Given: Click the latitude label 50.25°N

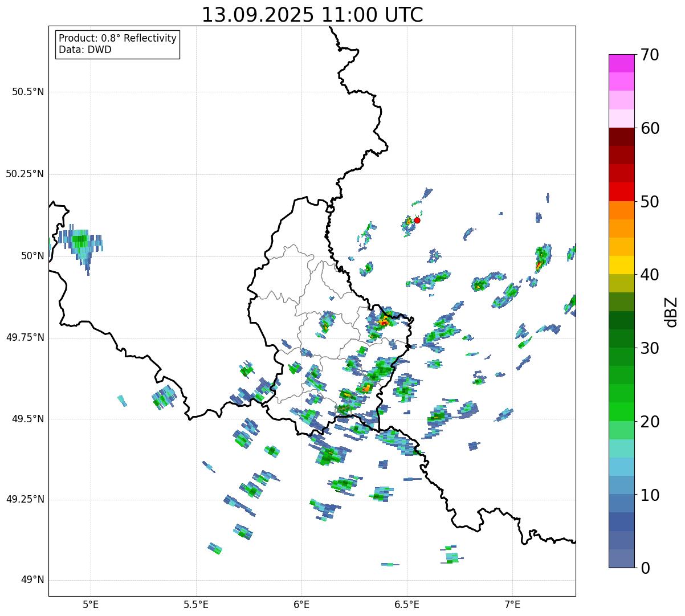Looking at the screenshot, I should [x=25, y=174].
